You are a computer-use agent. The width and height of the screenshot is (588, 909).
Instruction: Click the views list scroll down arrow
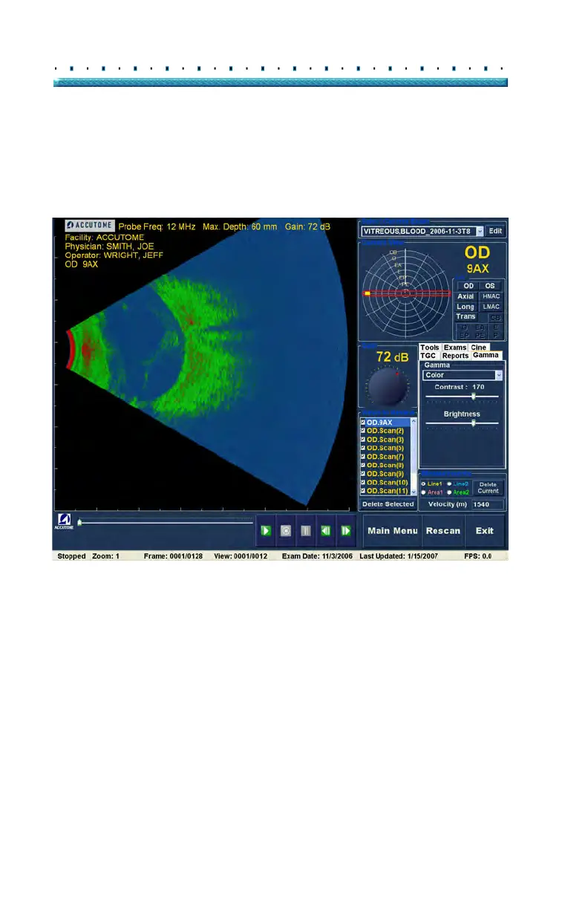(414, 491)
